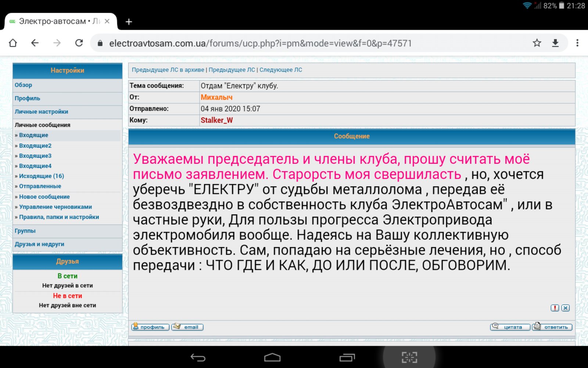
Task: Open sender profile link 'Михалыч'
Action: click(x=216, y=97)
